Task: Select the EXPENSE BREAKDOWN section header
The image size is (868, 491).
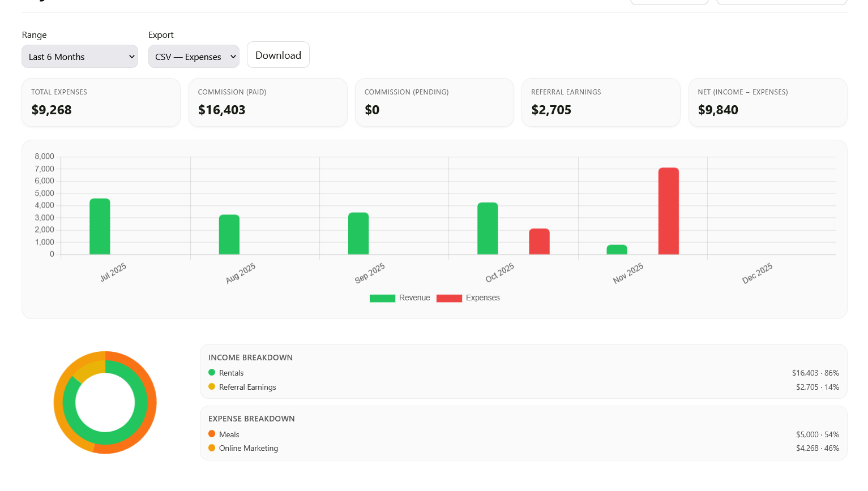Action: [251, 419]
